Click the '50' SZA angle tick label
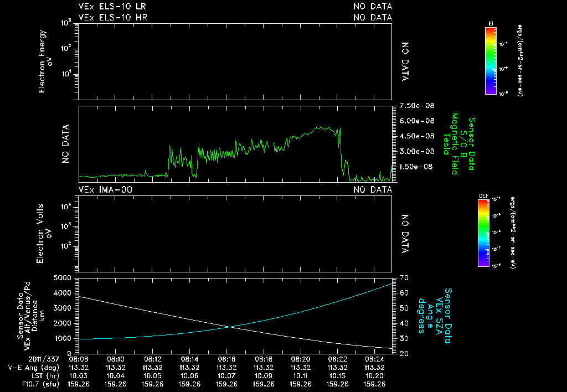The height and width of the screenshot is (392, 567). [x=404, y=308]
